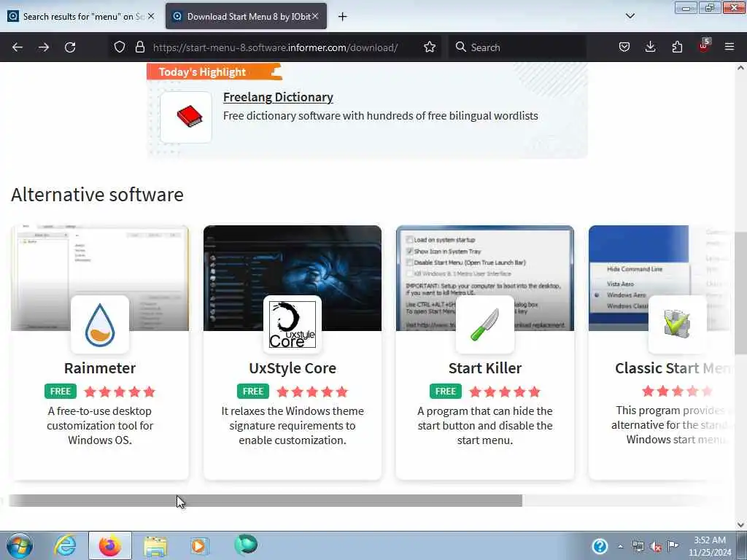
Task: Launch Windows Media Player from taskbar
Action: (x=199, y=545)
